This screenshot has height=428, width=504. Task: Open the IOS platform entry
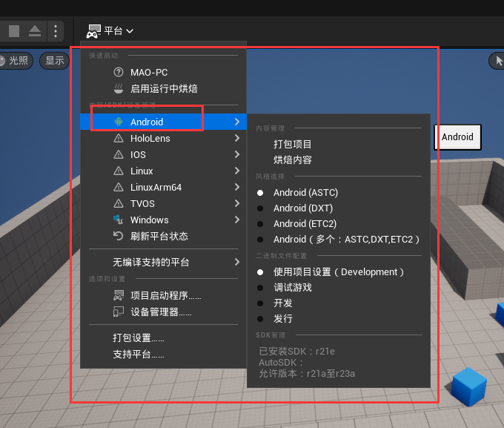pyautogui.click(x=163, y=154)
